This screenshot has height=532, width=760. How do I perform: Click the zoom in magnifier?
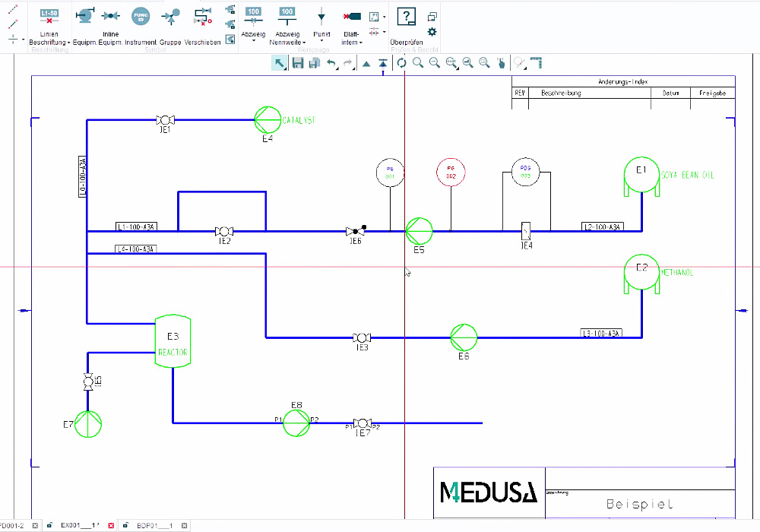[x=418, y=63]
